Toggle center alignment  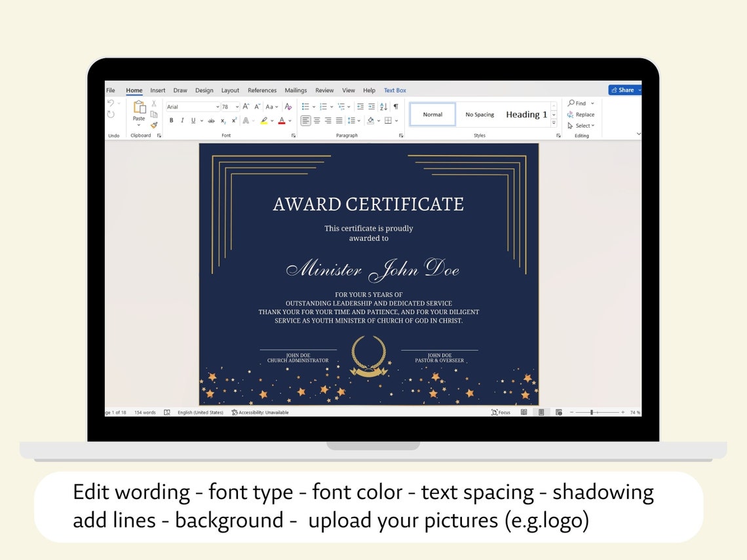pos(316,121)
